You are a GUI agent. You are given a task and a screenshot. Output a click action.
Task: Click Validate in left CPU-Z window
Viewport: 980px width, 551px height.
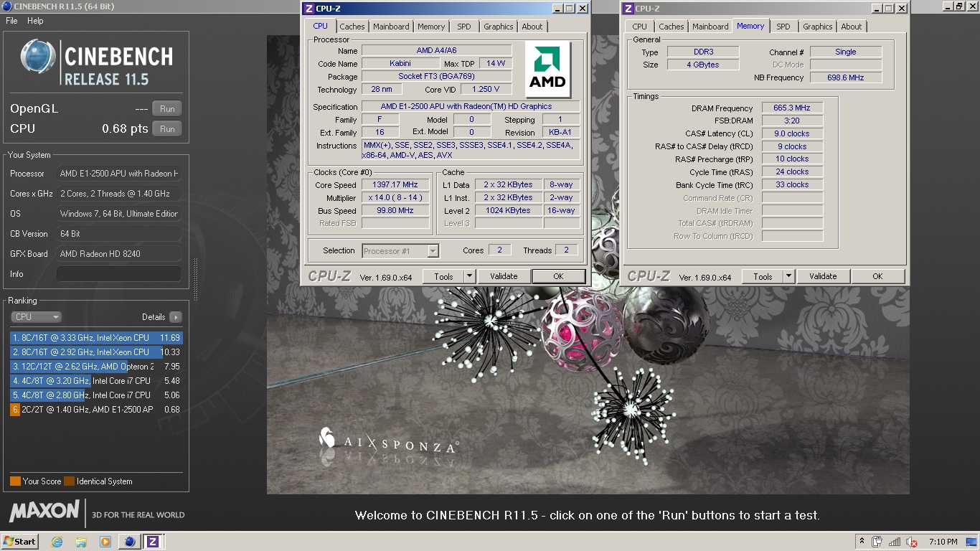(x=504, y=276)
